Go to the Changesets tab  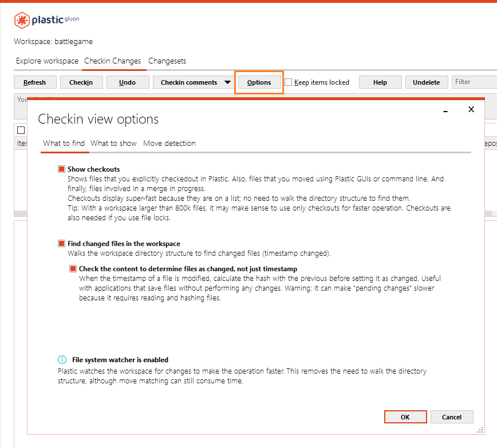pyautogui.click(x=167, y=61)
